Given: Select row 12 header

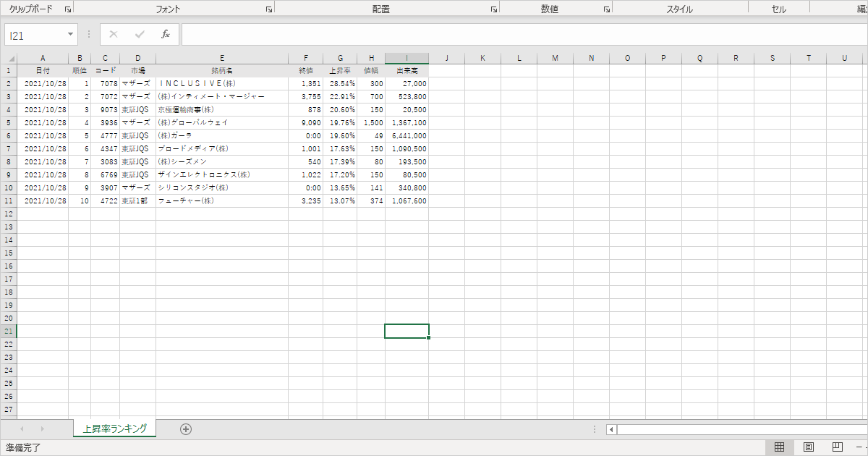Looking at the screenshot, I should tap(9, 214).
